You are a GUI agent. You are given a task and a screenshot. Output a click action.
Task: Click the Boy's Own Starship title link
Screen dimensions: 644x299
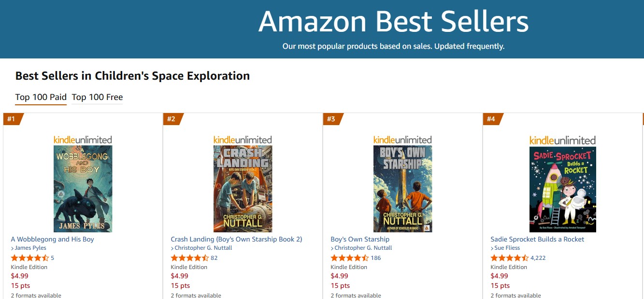(x=360, y=239)
